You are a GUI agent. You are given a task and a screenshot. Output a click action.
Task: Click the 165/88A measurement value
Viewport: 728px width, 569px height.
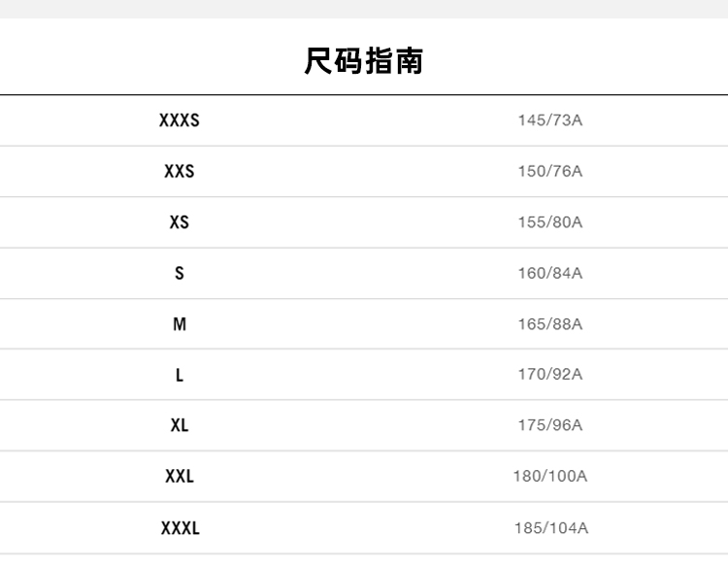550,324
